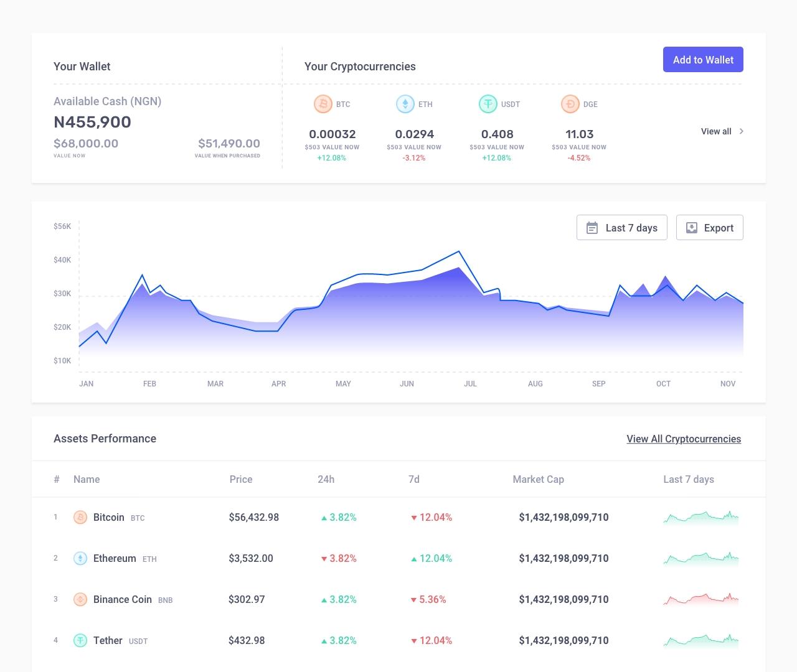Click the green up arrow in Bitcoin 24h
The height and width of the screenshot is (672, 797).
point(324,518)
